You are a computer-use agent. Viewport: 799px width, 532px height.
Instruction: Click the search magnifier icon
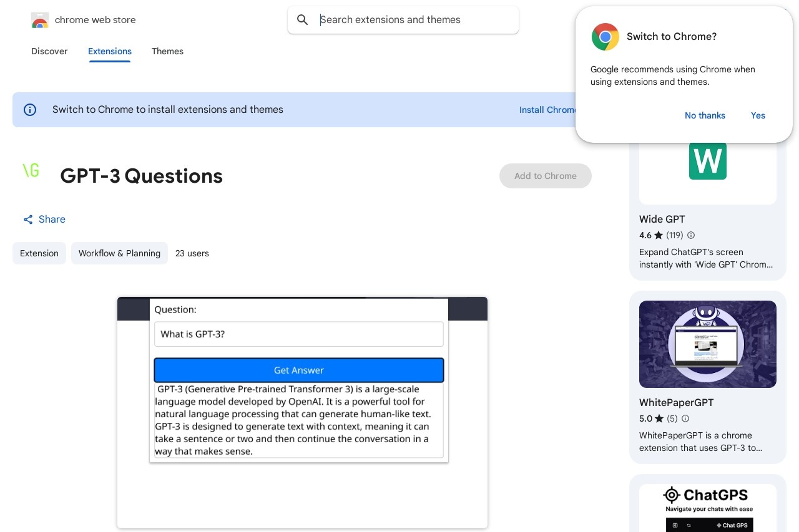[x=303, y=20]
